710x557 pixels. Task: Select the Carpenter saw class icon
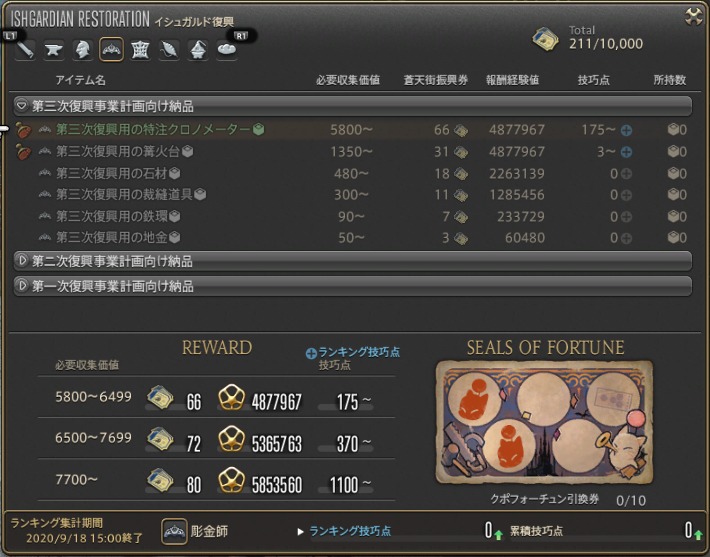coord(25,49)
